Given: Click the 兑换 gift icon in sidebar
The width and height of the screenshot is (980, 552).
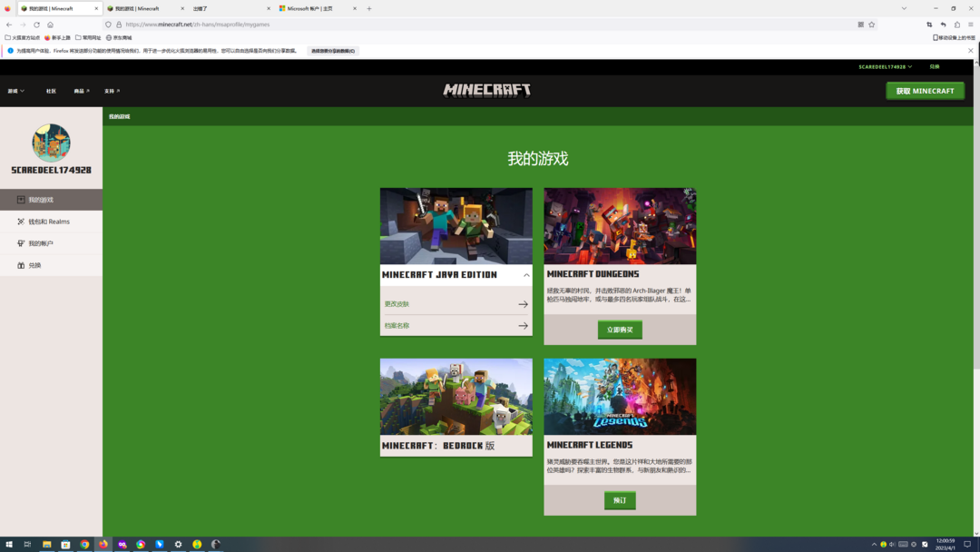Looking at the screenshot, I should tap(21, 265).
